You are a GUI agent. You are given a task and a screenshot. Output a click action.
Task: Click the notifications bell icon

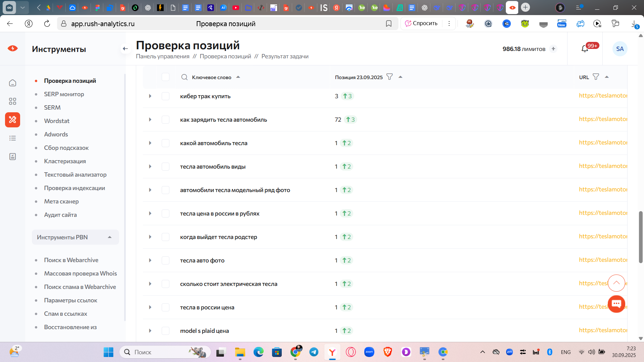585,49
